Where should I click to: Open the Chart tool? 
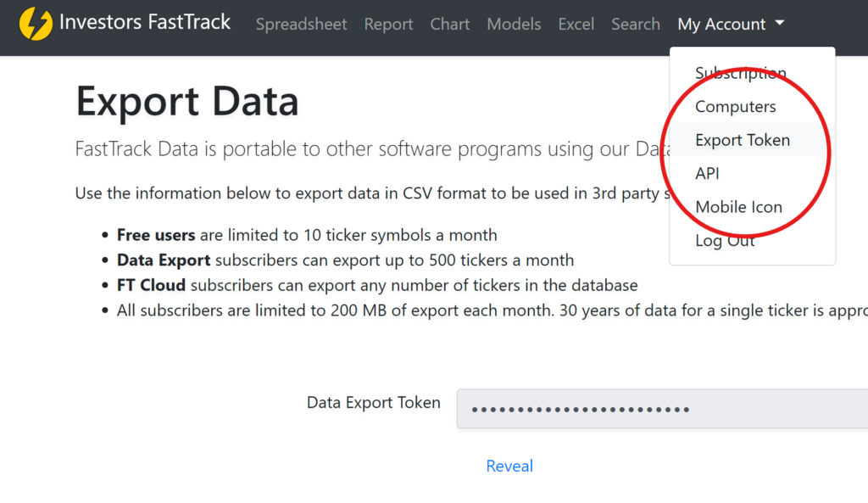[449, 24]
